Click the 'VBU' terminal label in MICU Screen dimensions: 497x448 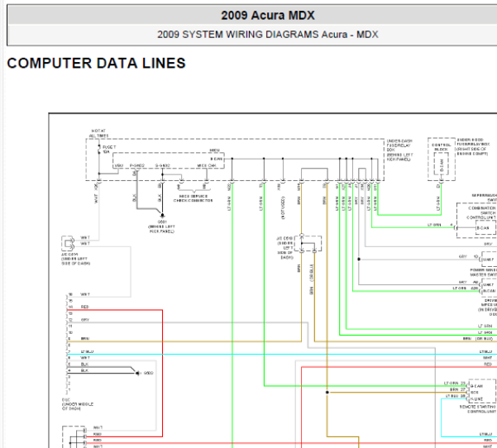[118, 165]
